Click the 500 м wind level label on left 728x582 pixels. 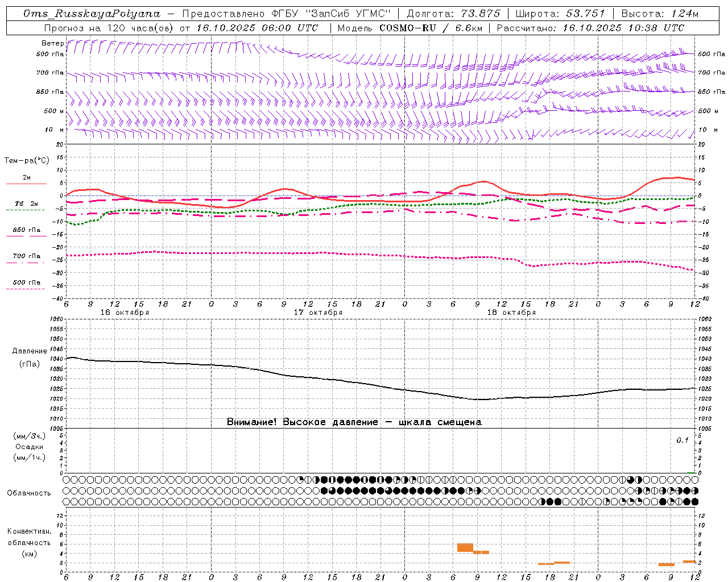click(54, 111)
